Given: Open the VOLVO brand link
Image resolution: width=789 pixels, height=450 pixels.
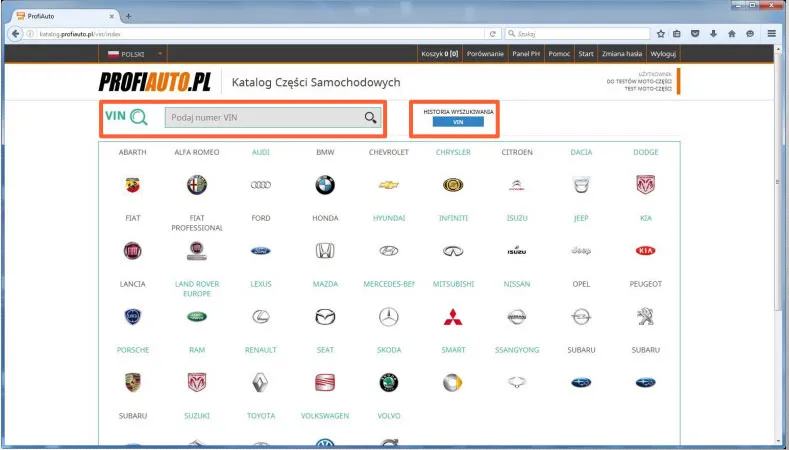Looking at the screenshot, I should tap(389, 416).
